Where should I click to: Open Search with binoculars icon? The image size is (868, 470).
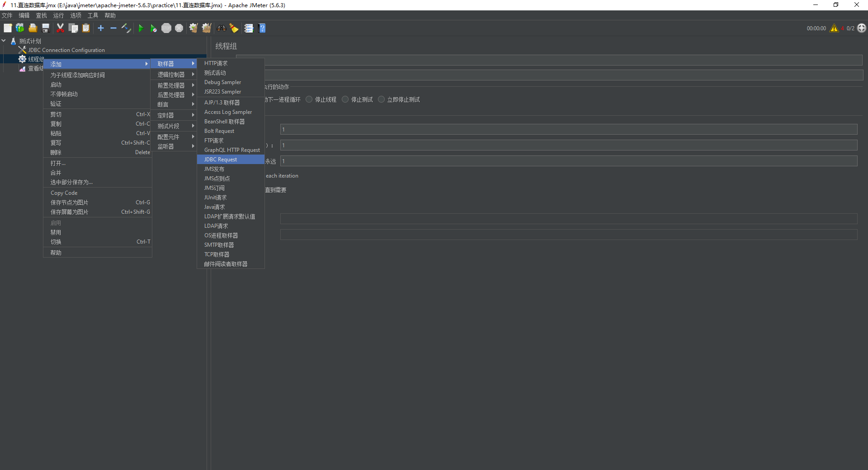click(221, 28)
